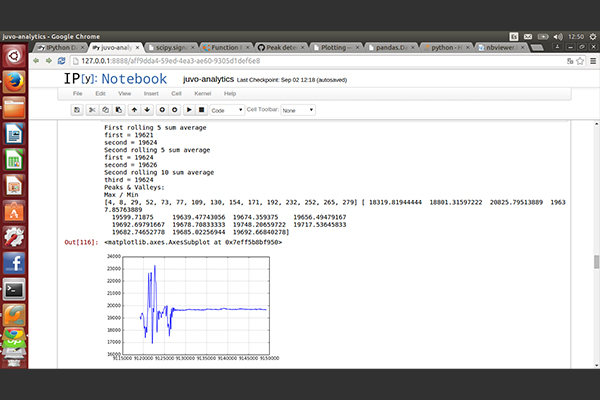Screen dimensions: 600x400
Task: Interrupt the kernel with the stop button
Action: (x=201, y=109)
